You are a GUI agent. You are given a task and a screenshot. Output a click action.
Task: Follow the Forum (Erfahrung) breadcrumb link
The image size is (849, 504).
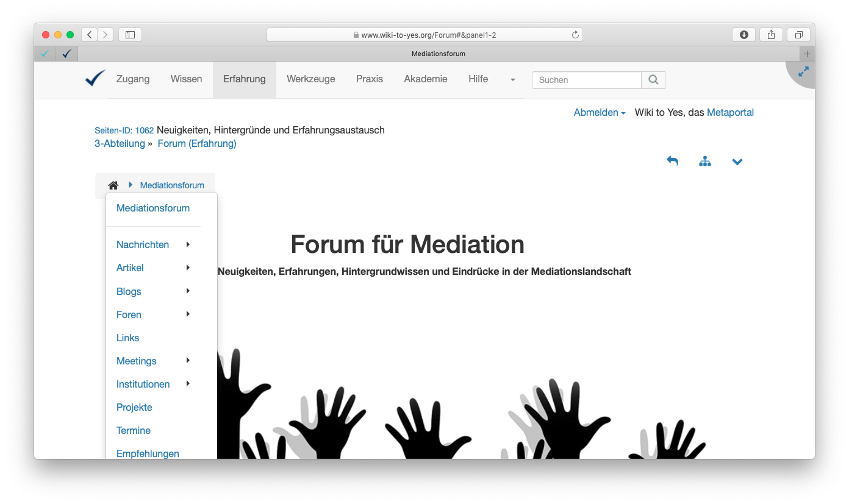(196, 144)
